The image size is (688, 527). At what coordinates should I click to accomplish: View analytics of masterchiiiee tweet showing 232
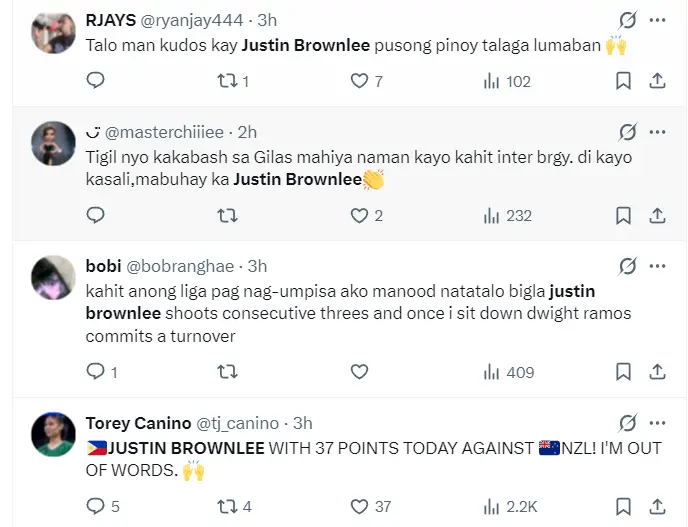coord(506,215)
